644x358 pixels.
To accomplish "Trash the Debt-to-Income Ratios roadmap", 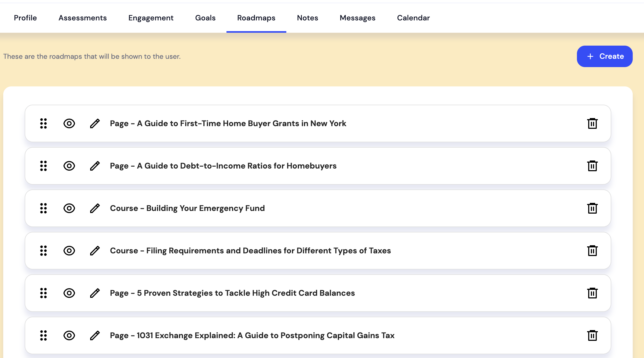I will pos(592,166).
